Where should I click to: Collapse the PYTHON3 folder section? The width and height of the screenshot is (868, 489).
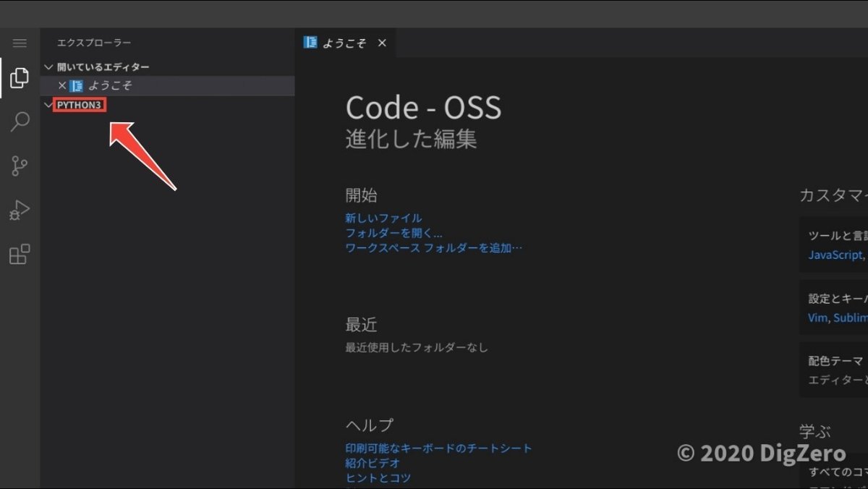coord(48,106)
